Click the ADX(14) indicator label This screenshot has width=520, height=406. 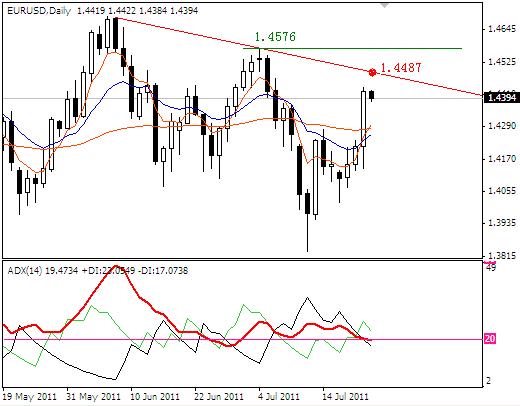(x=25, y=270)
